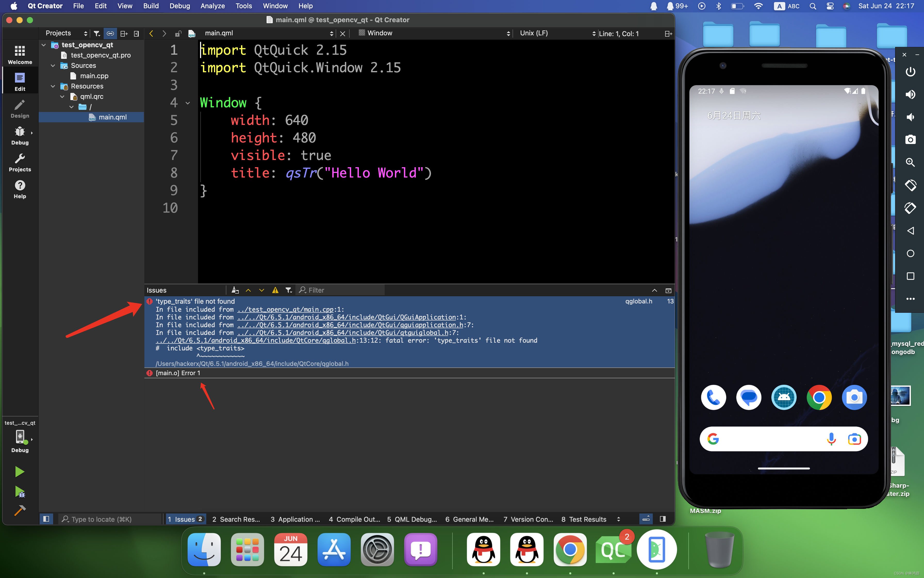Open Search Results output tab
This screenshot has height=578, width=924.
(236, 519)
